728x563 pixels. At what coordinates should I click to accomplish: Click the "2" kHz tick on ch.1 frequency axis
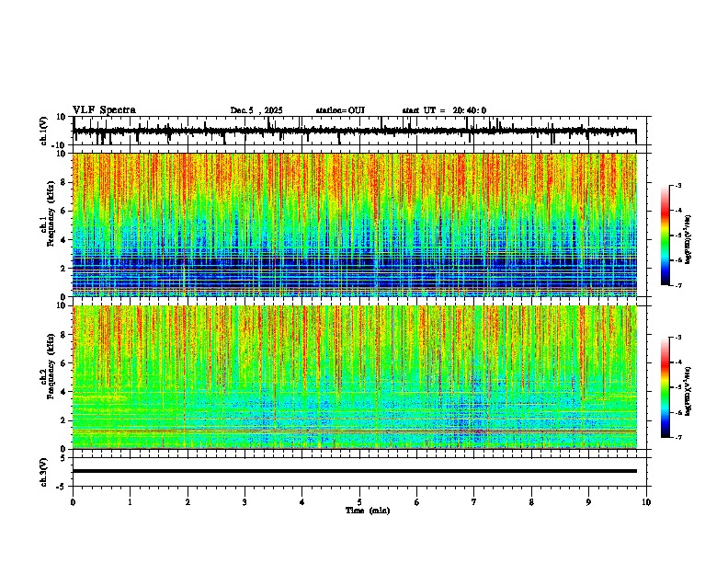pyautogui.click(x=64, y=268)
